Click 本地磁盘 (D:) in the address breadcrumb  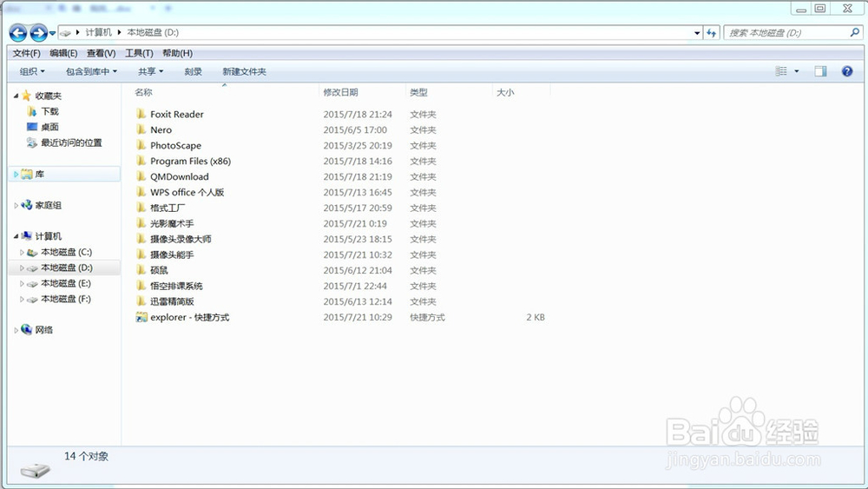tap(153, 32)
